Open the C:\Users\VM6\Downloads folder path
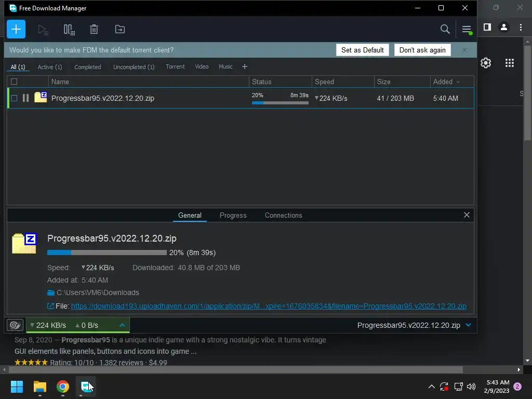532x399 pixels. (x=98, y=292)
